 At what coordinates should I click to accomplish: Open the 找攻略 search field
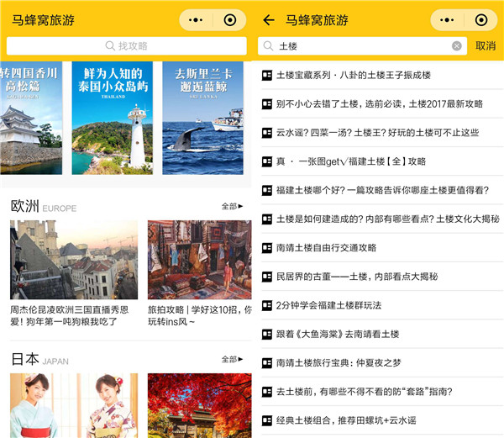[x=126, y=46]
